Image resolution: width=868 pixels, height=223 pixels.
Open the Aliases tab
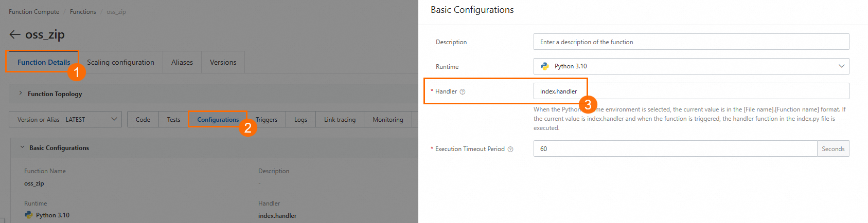pyautogui.click(x=182, y=62)
